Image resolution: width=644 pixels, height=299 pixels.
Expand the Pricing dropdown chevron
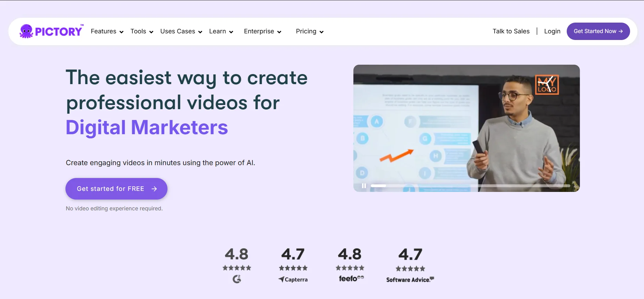[x=322, y=32]
